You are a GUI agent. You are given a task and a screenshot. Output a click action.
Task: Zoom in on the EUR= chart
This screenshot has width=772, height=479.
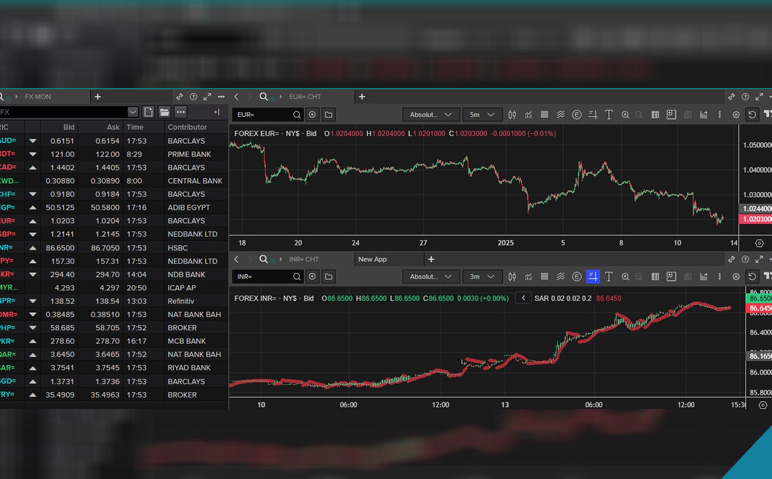pos(625,115)
